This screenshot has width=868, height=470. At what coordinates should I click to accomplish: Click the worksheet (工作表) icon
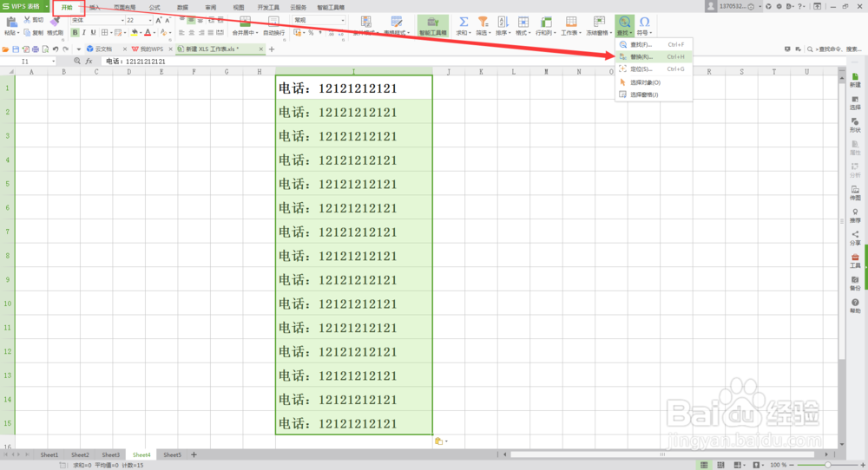[571, 22]
